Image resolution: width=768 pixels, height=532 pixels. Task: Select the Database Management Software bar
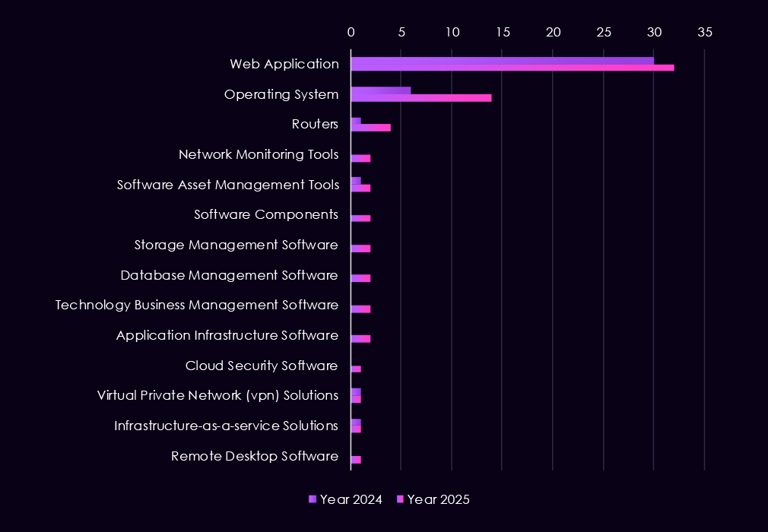pos(360,278)
